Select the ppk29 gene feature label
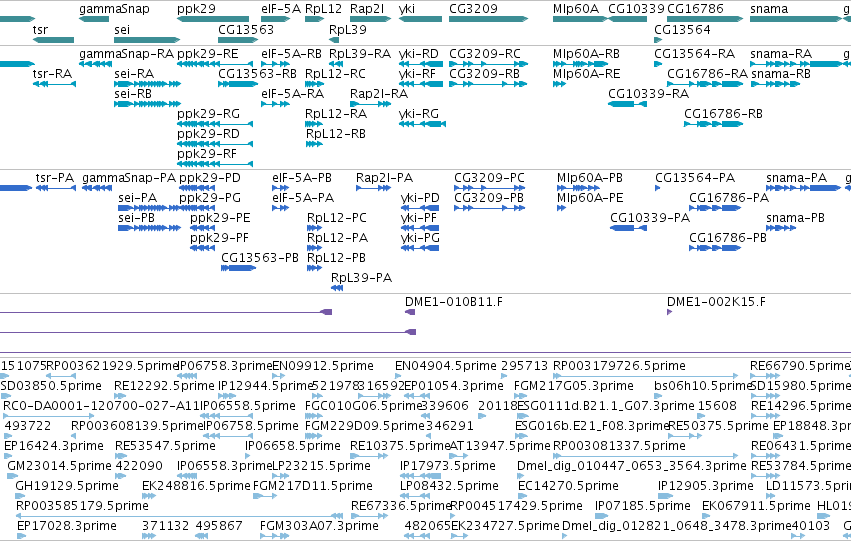 [196, 9]
